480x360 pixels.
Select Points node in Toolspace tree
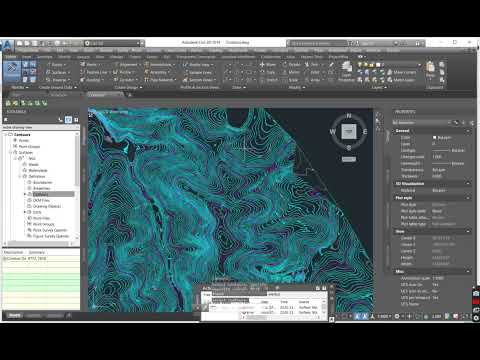tap(24, 140)
